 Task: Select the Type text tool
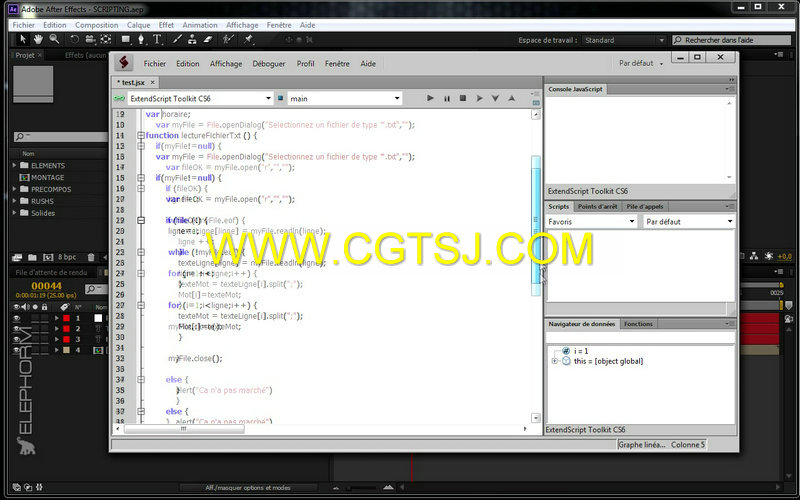[157, 39]
